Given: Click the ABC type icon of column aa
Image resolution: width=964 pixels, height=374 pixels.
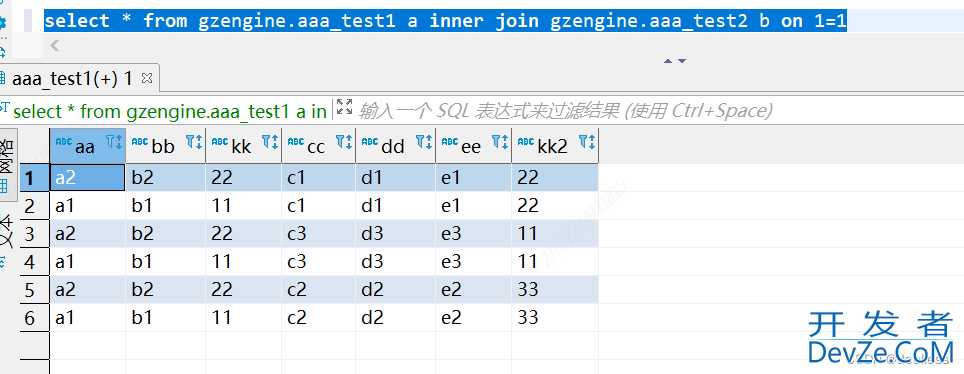Looking at the screenshot, I should point(64,141).
